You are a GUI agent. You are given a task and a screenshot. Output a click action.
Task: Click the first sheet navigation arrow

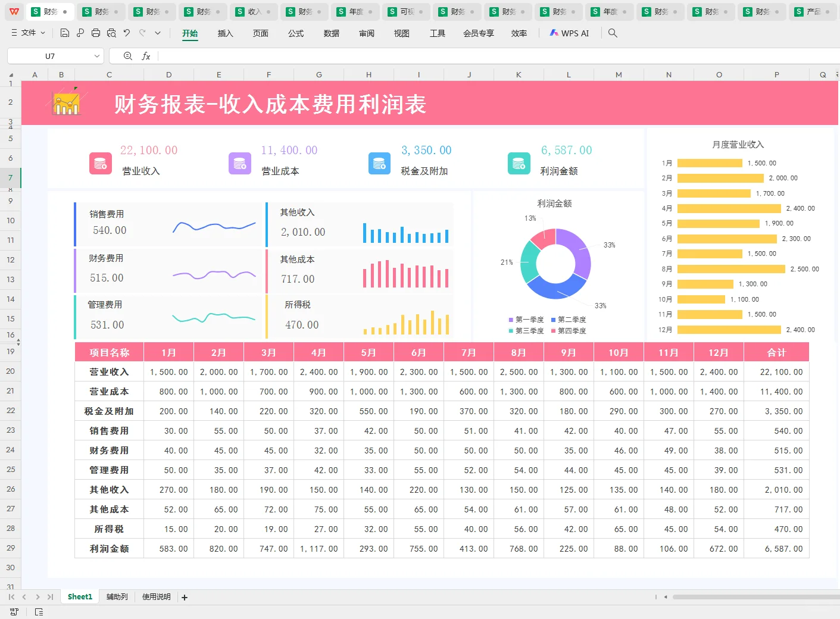coord(11,597)
